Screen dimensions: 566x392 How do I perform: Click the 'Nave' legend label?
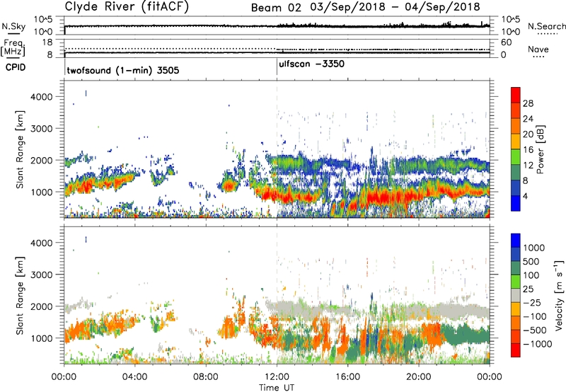[538, 49]
